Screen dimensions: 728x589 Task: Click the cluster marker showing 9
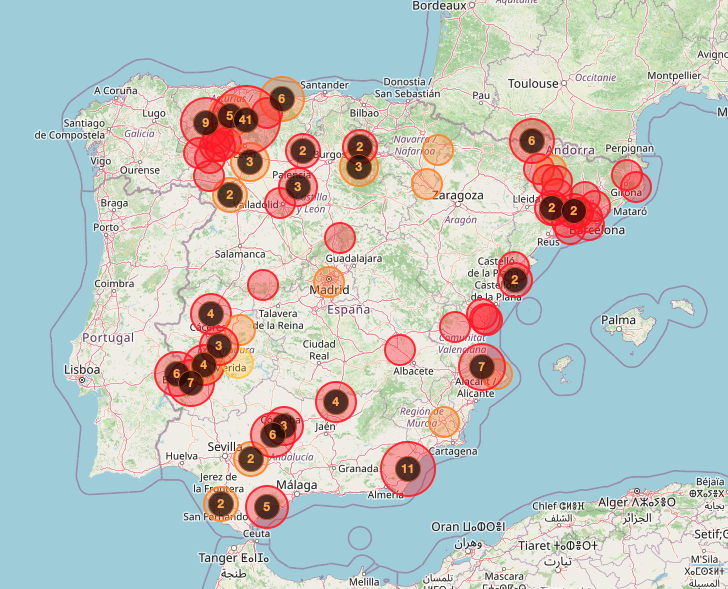205,123
